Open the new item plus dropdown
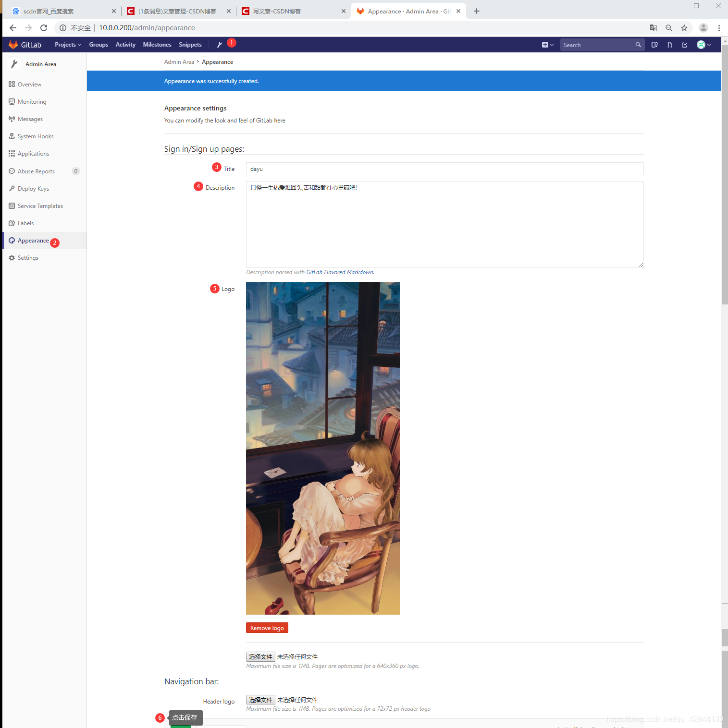Screen dimensions: 728x728 point(548,45)
